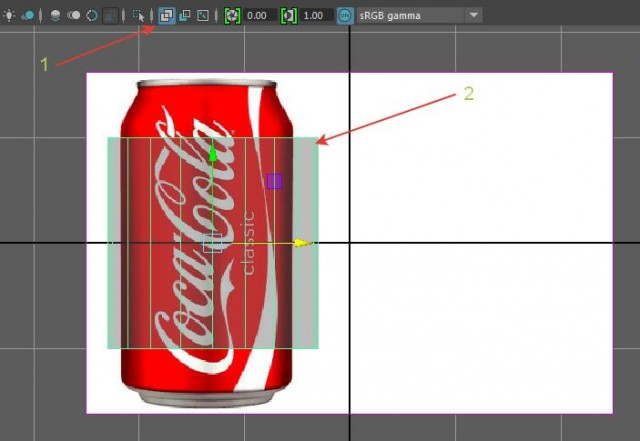The height and width of the screenshot is (441, 640).
Task: Click the gamma value field 1.00
Action: (317, 16)
